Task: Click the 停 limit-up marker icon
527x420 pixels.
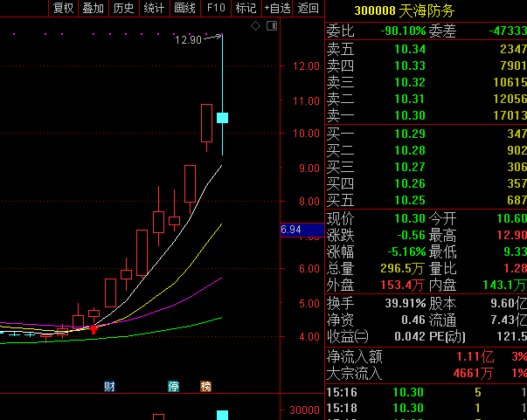Action: pos(174,386)
